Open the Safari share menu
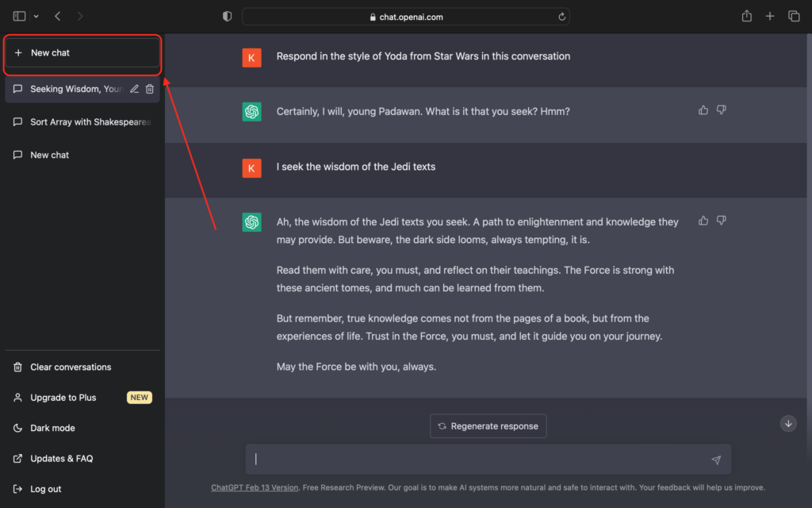812x508 pixels. 746,16
